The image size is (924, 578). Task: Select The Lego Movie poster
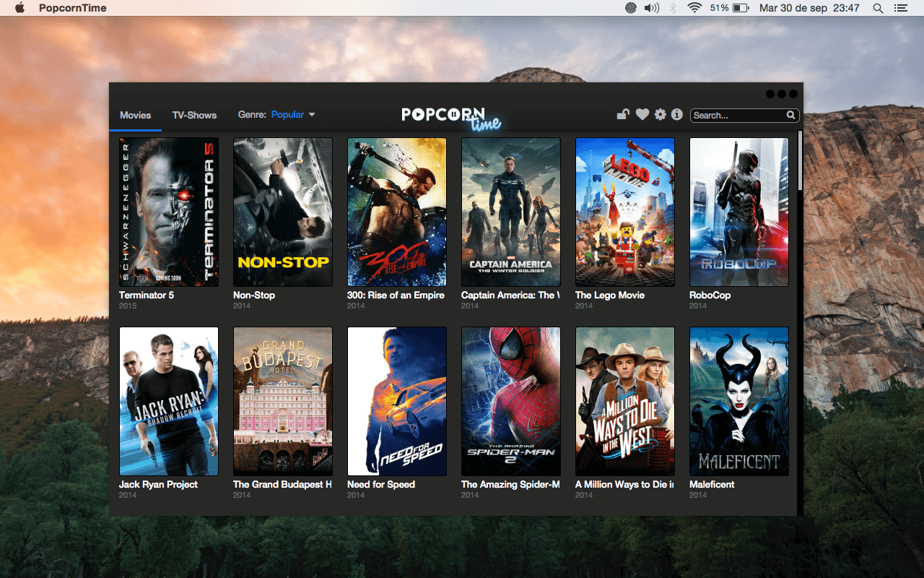(624, 212)
